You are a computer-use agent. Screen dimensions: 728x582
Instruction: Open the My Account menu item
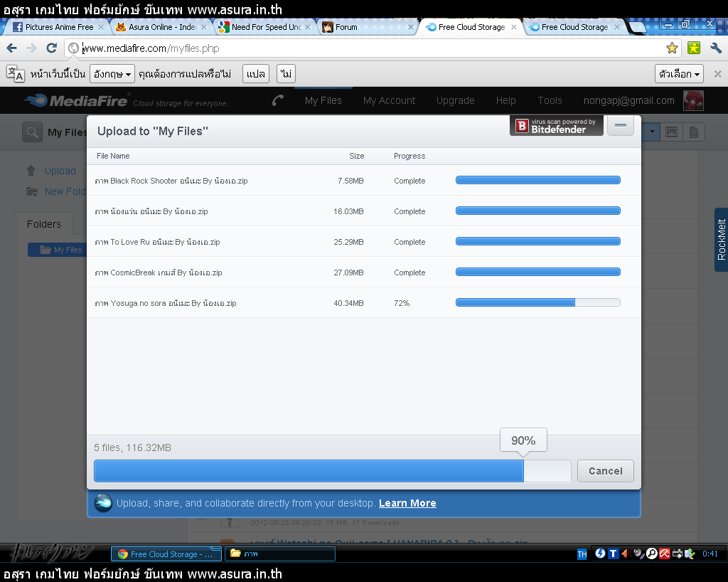(x=389, y=100)
